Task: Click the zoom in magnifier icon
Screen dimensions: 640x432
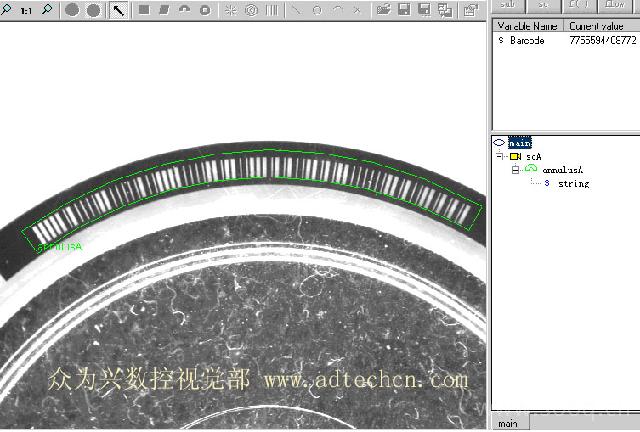Action: click(7, 10)
